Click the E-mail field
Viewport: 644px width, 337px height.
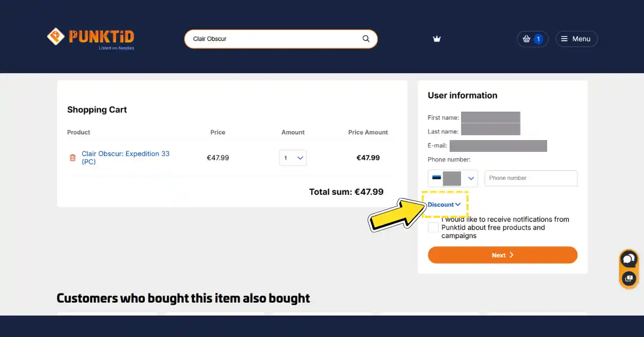497,145
